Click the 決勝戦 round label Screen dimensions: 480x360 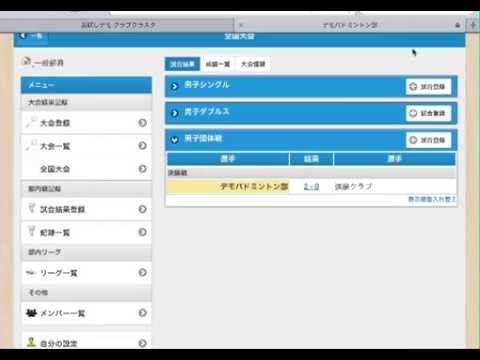point(177,173)
